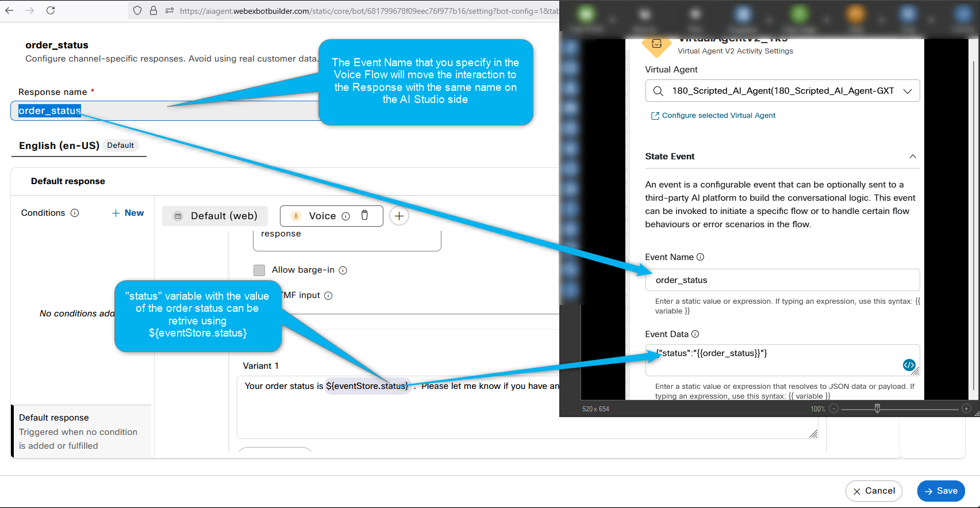The image size is (980, 508).
Task: Click the browser back arrow
Action: pos(9,10)
